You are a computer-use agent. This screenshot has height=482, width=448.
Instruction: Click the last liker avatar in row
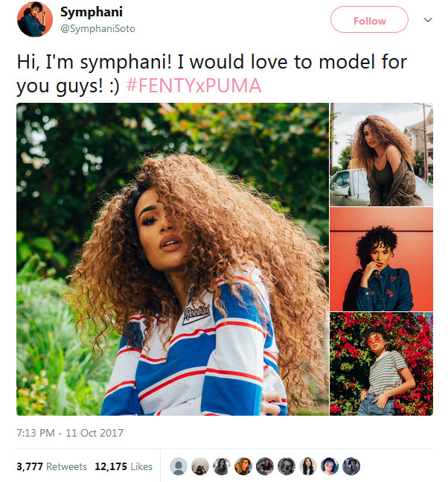[x=351, y=466]
